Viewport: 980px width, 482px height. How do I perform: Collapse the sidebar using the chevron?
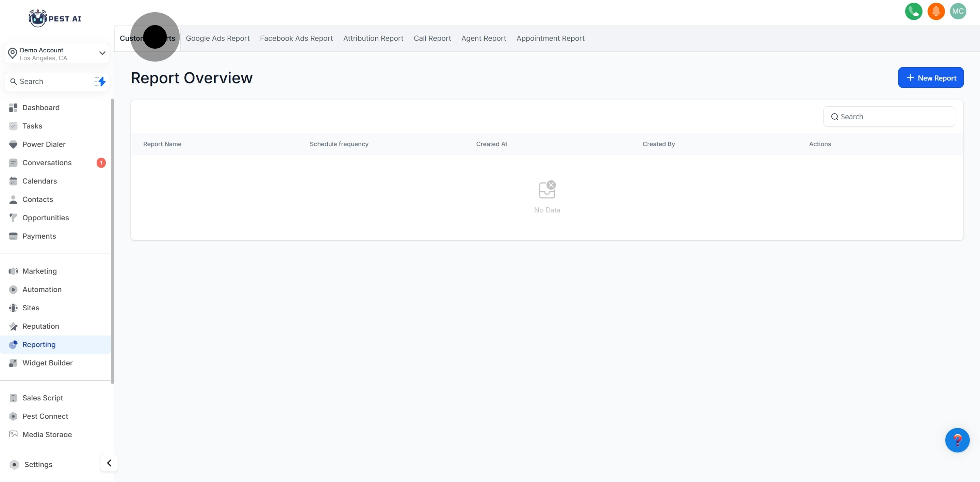pyautogui.click(x=109, y=463)
